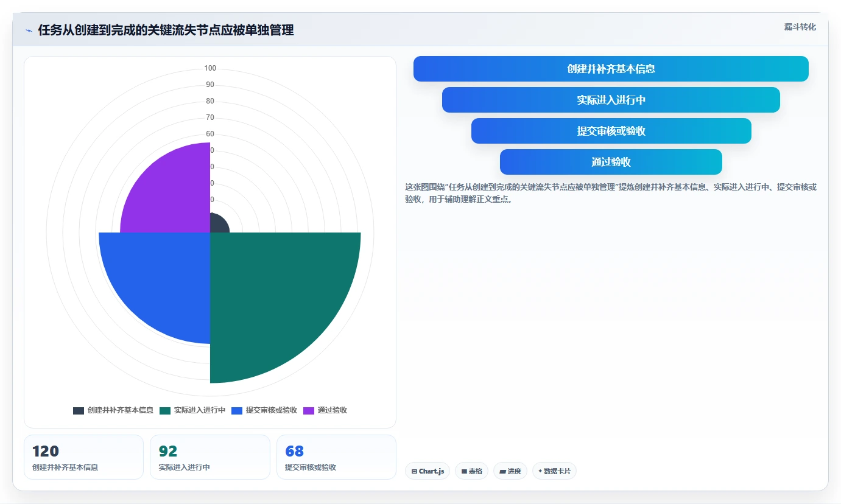Click the 创建并补齐基本信息 funnel bar
The image size is (841, 504).
611,69
